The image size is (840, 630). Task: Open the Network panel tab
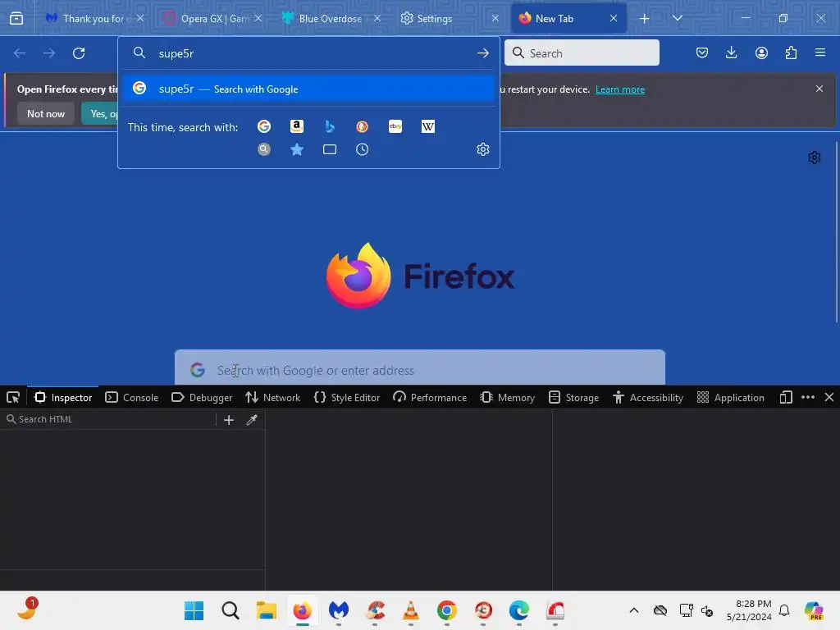point(272,398)
